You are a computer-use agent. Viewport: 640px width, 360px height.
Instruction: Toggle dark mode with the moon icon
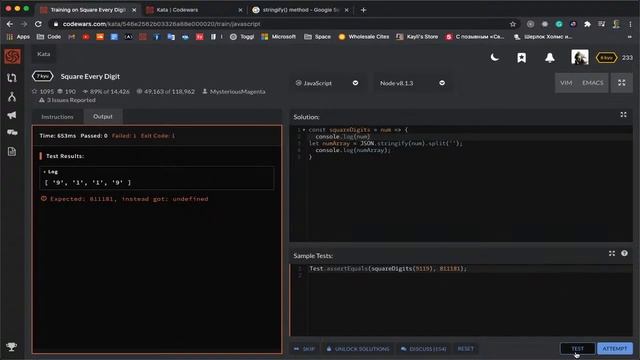[494, 58]
